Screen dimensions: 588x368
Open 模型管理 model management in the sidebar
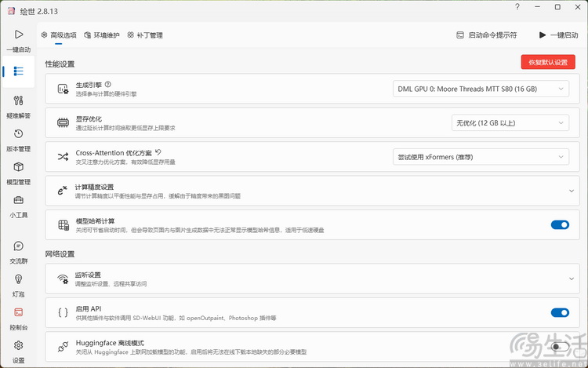pyautogui.click(x=18, y=173)
